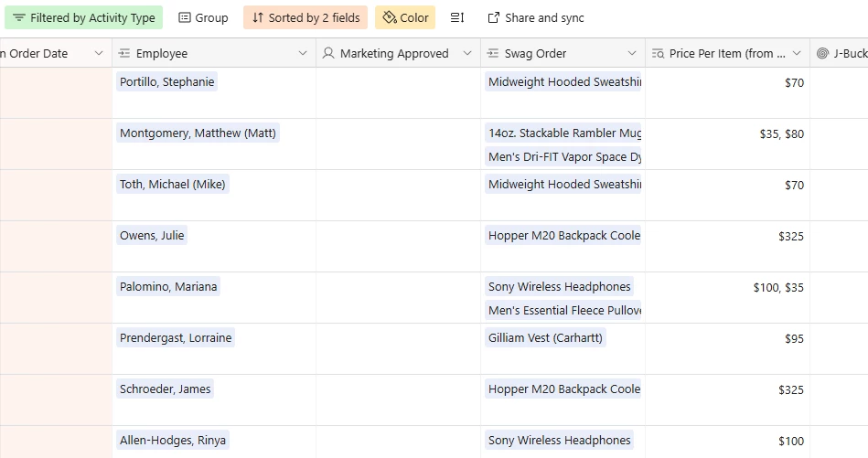Open the Prendergast, Lorraine record chip
The width and height of the screenshot is (868, 458).
tap(176, 338)
